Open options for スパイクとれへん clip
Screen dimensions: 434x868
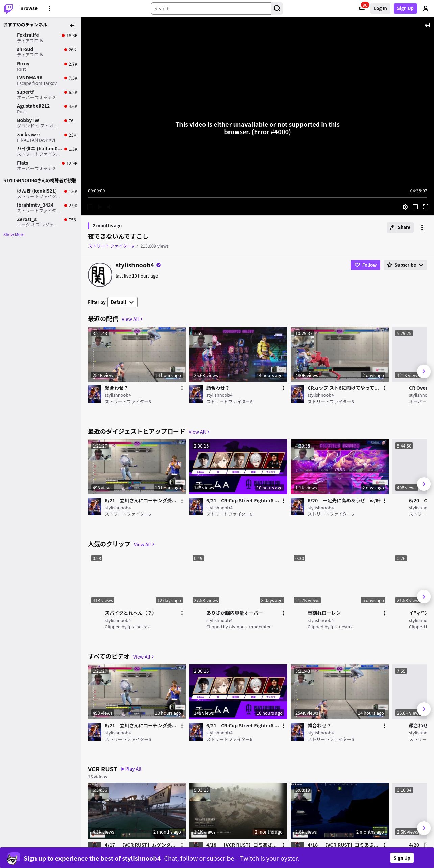182,613
